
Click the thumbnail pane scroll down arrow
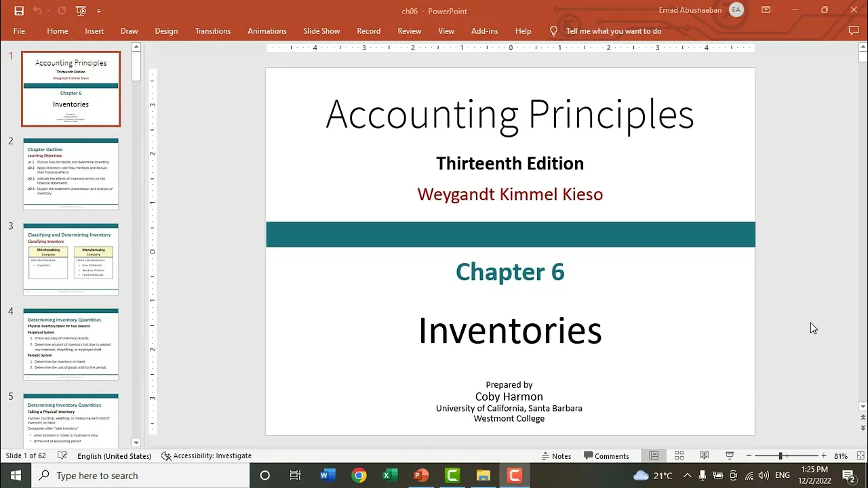136,443
